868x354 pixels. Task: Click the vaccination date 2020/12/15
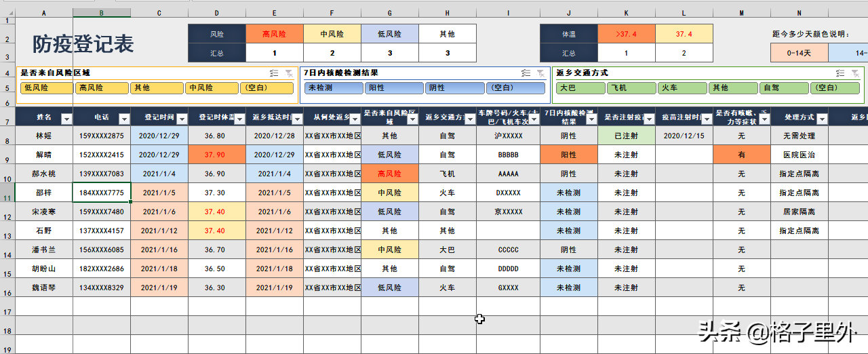[684, 136]
